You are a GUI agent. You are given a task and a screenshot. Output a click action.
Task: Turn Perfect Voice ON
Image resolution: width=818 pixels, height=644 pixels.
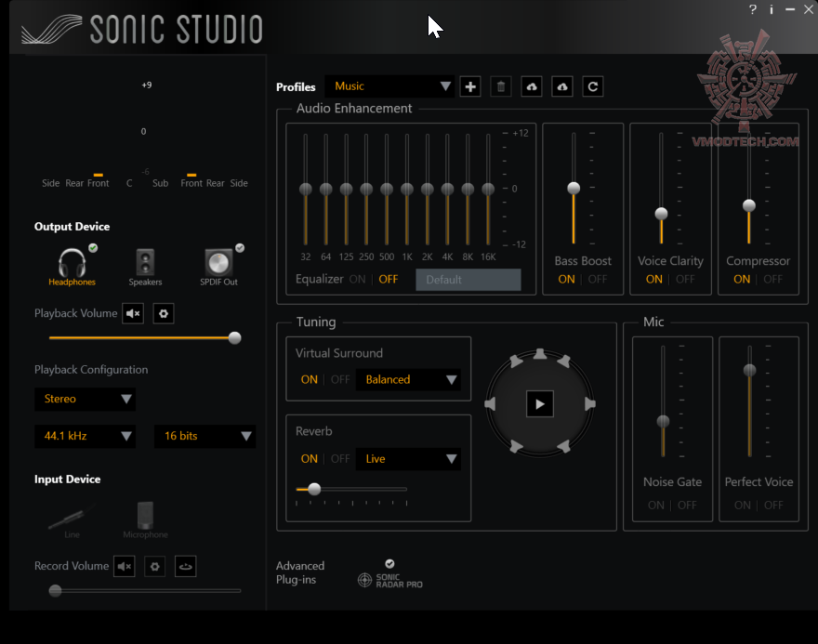point(743,506)
